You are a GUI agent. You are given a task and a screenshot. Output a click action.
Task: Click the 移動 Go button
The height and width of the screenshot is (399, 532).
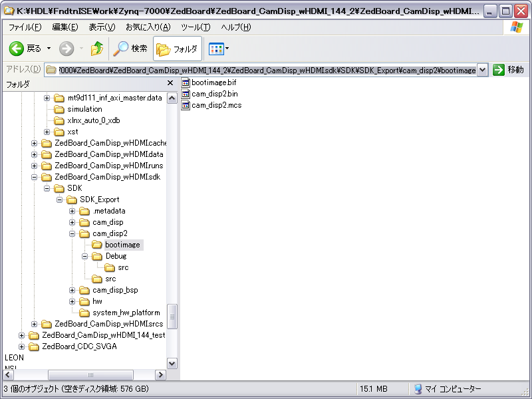coord(508,70)
